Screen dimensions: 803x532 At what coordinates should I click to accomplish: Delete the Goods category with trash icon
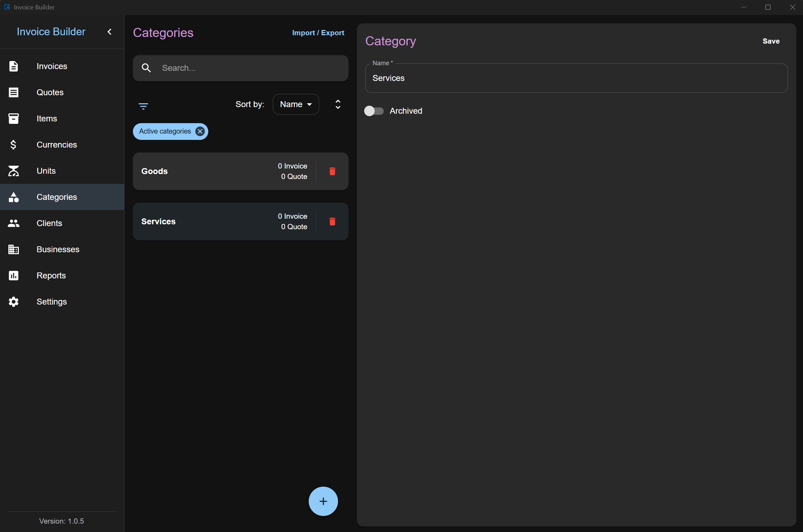pyautogui.click(x=332, y=171)
